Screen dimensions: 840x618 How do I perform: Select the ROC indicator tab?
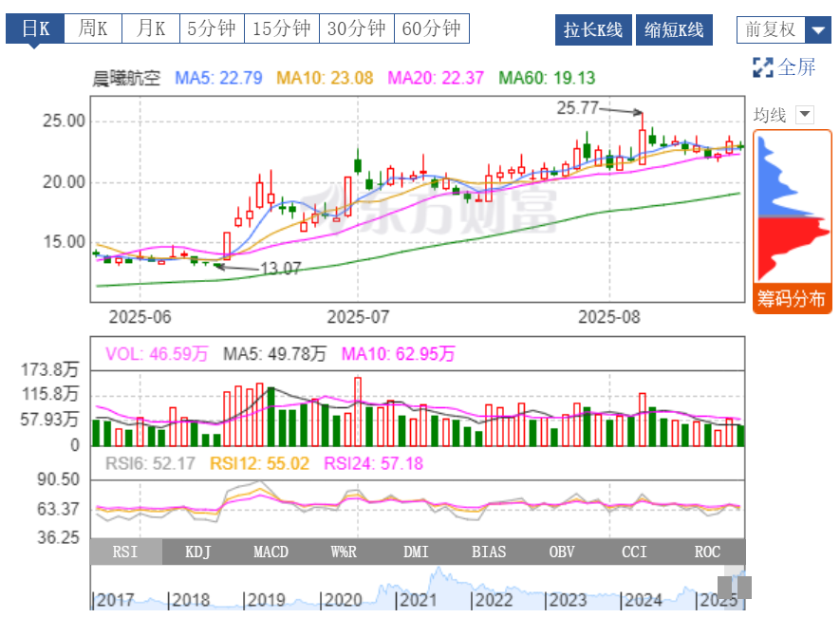tap(707, 552)
